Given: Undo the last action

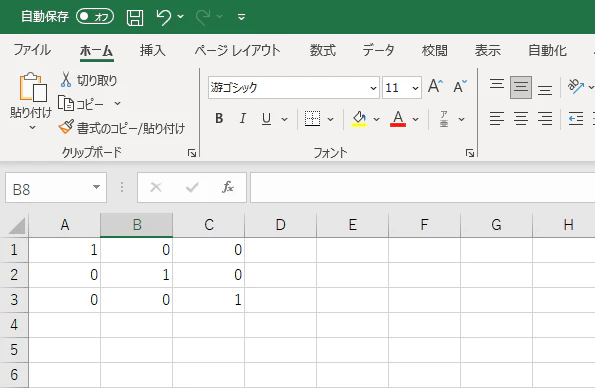Looking at the screenshot, I should [164, 17].
